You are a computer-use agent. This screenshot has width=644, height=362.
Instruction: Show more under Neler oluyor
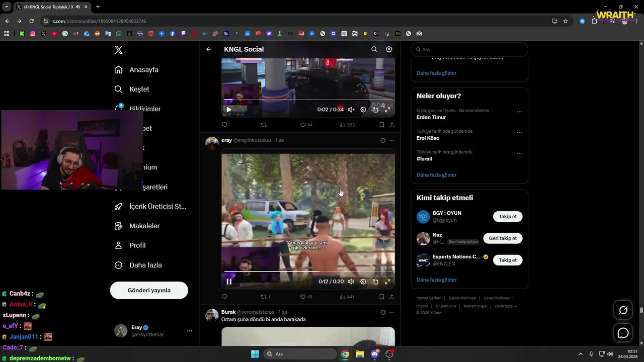point(436,175)
